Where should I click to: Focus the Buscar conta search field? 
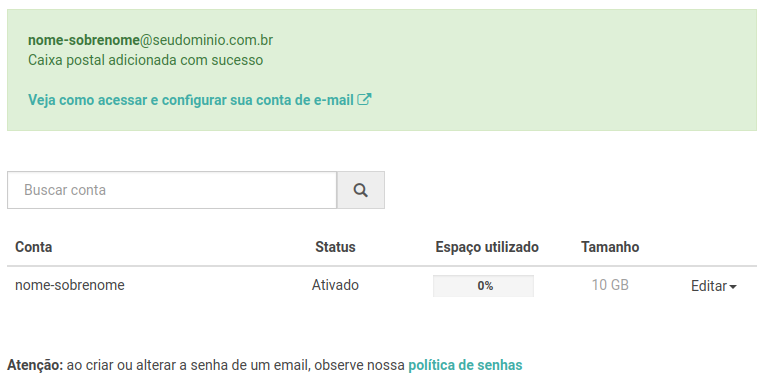coord(172,190)
